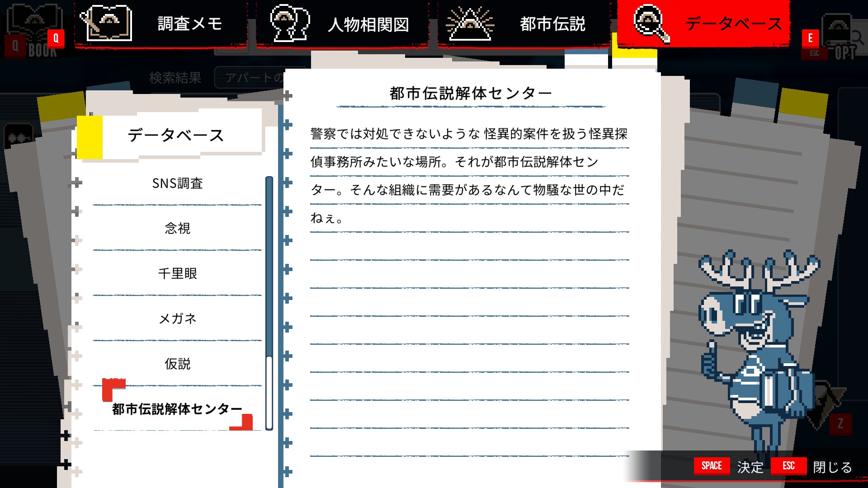Select the 念視 database entry
The image size is (868, 488).
coord(177,229)
